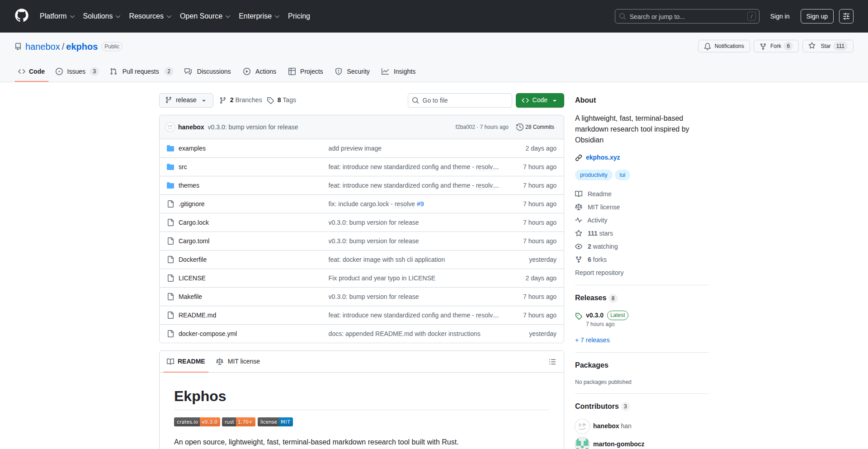Click the src folder icon
Viewport: 868px width, 449px height.
(170, 167)
